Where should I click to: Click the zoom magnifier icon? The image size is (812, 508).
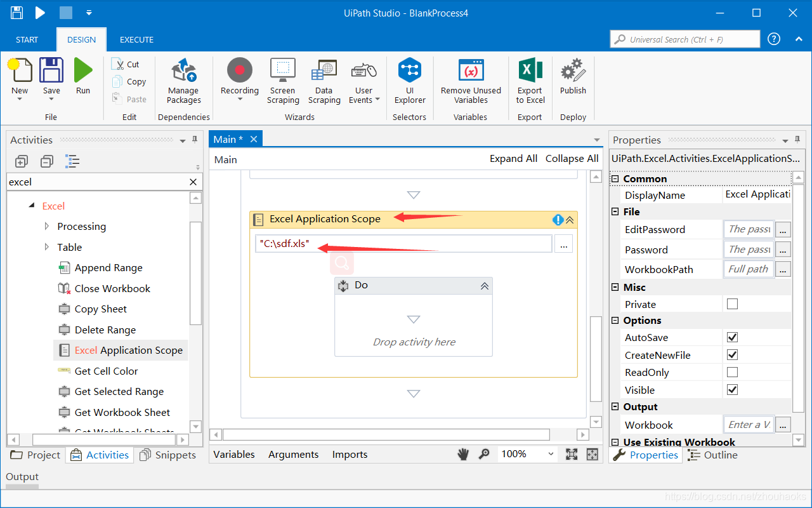[484, 454]
